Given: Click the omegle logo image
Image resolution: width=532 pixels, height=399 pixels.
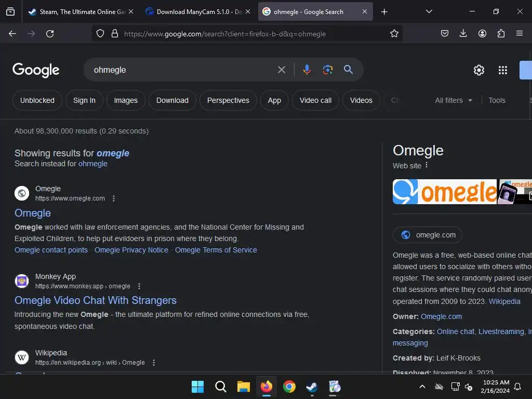Looking at the screenshot, I should [445, 192].
